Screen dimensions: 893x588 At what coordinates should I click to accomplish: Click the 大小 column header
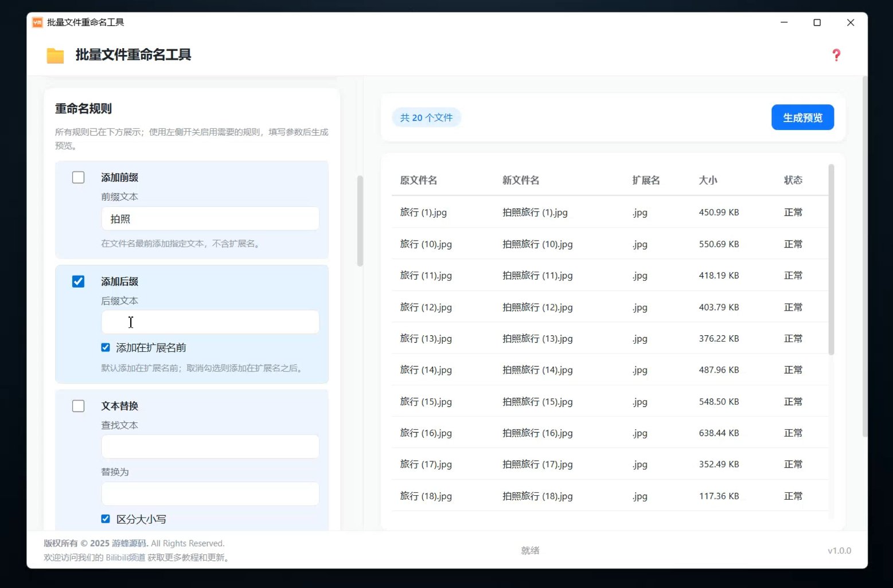pos(708,180)
